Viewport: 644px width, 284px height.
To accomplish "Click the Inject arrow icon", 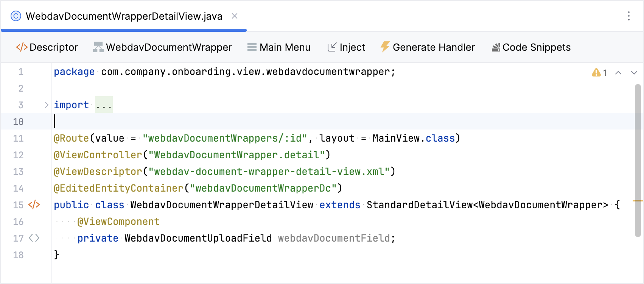I will coord(331,47).
